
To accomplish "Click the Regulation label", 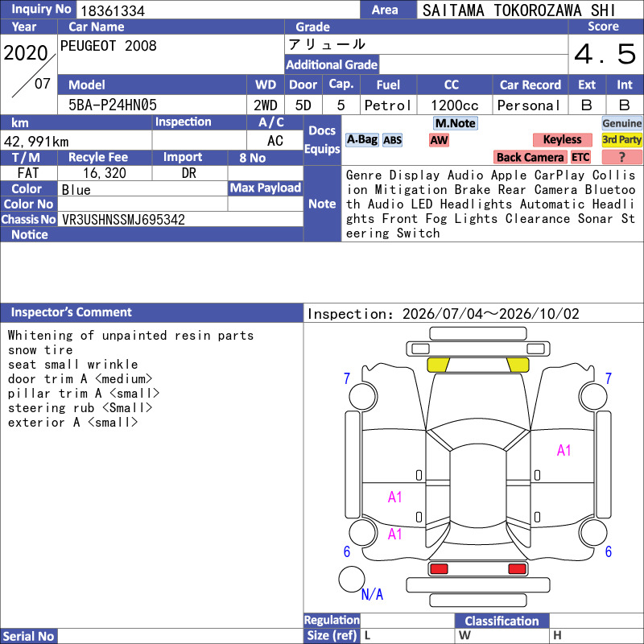I will pyautogui.click(x=332, y=620).
